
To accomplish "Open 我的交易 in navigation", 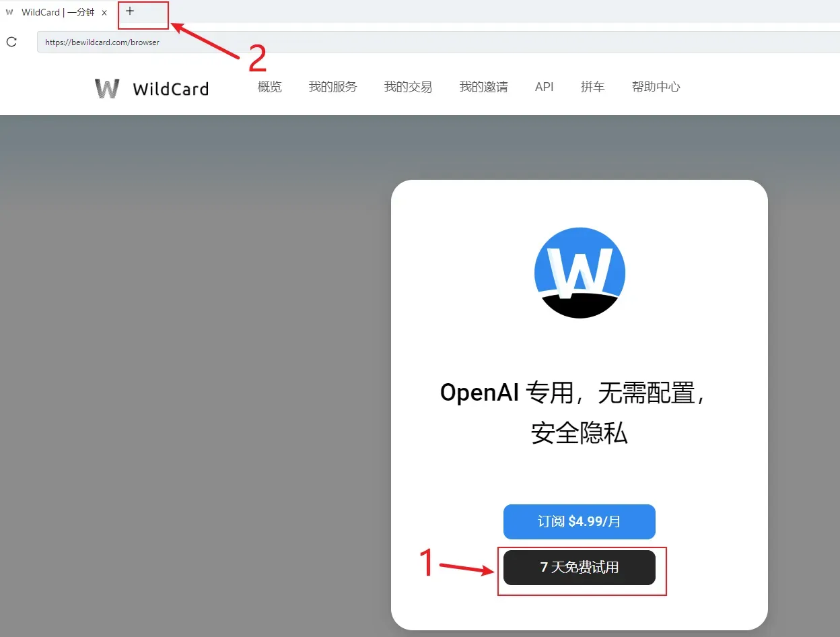I will pyautogui.click(x=409, y=87).
